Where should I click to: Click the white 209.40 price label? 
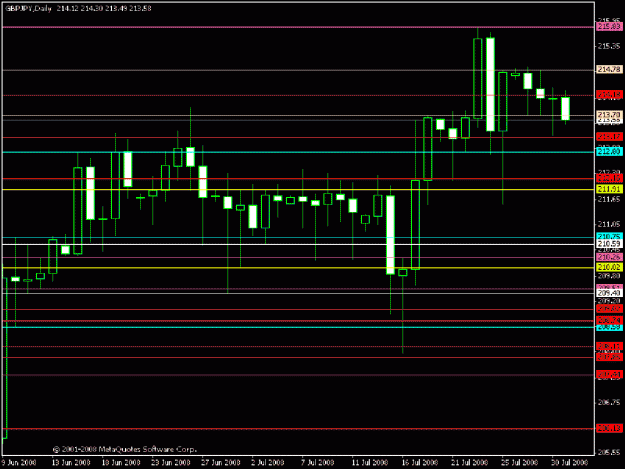[x=609, y=293]
